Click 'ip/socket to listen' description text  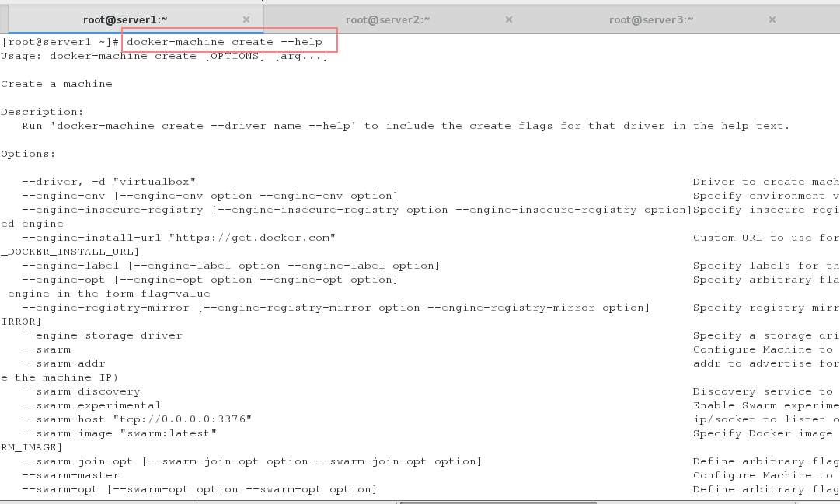pyautogui.click(x=766, y=419)
